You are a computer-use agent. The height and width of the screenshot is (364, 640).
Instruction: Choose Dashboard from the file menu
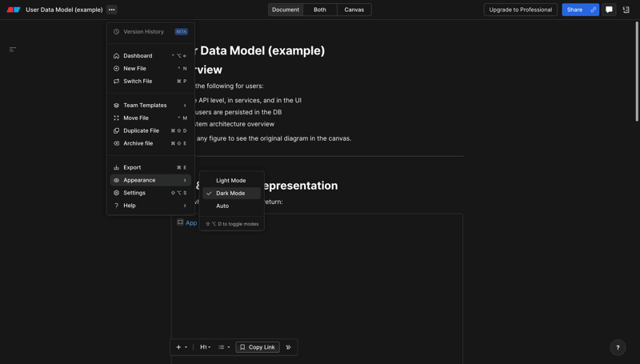click(x=150, y=55)
